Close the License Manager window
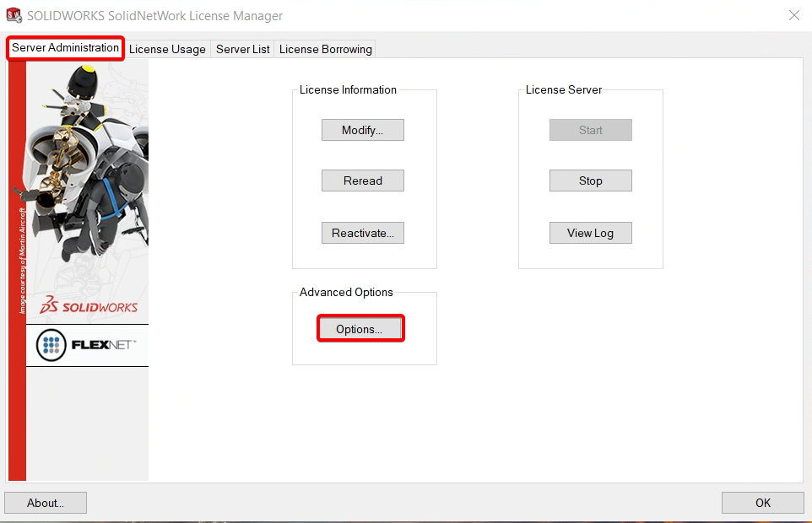The width and height of the screenshot is (812, 523). (x=794, y=15)
